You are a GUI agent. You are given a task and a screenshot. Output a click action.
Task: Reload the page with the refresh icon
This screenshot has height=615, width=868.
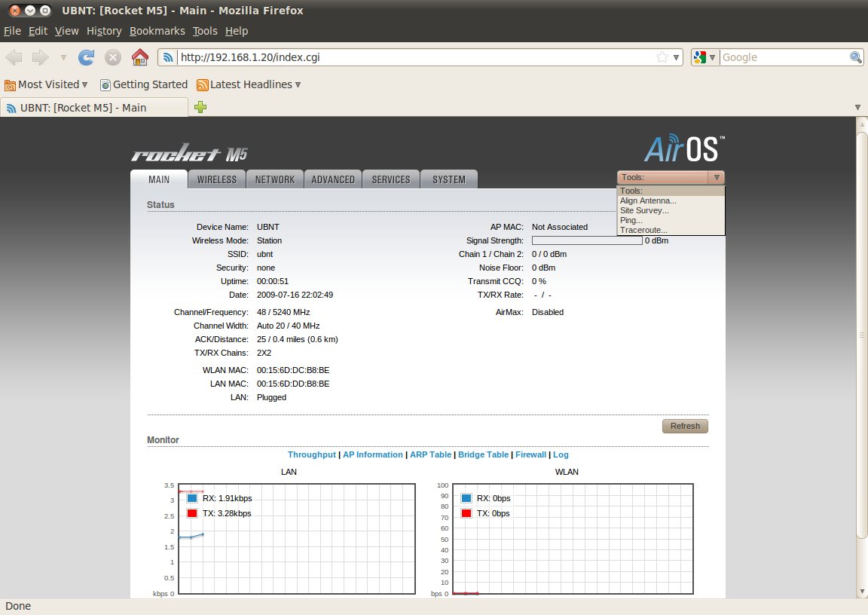(86, 57)
